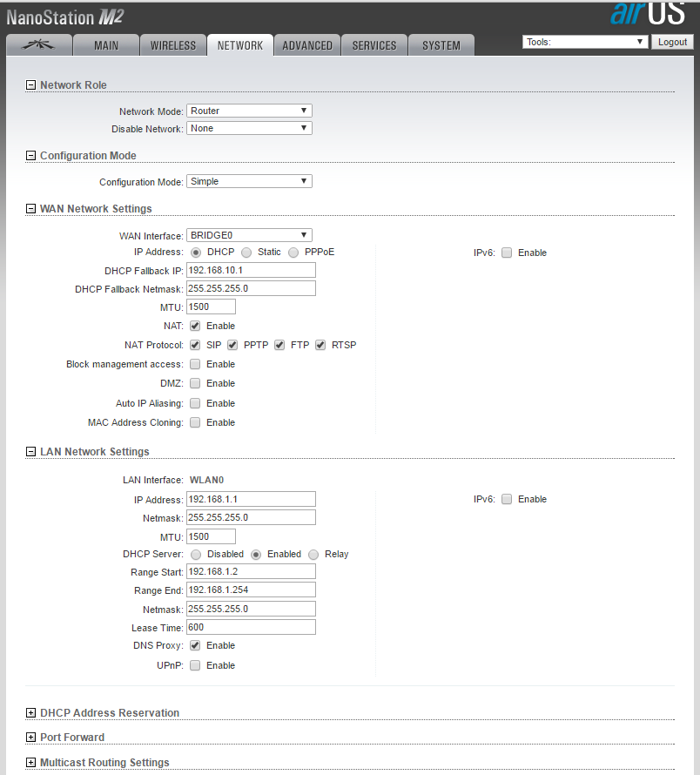Image resolution: width=700 pixels, height=775 pixels.
Task: Expand the Multicast Routing Settings section
Action: pyautogui.click(x=30, y=762)
